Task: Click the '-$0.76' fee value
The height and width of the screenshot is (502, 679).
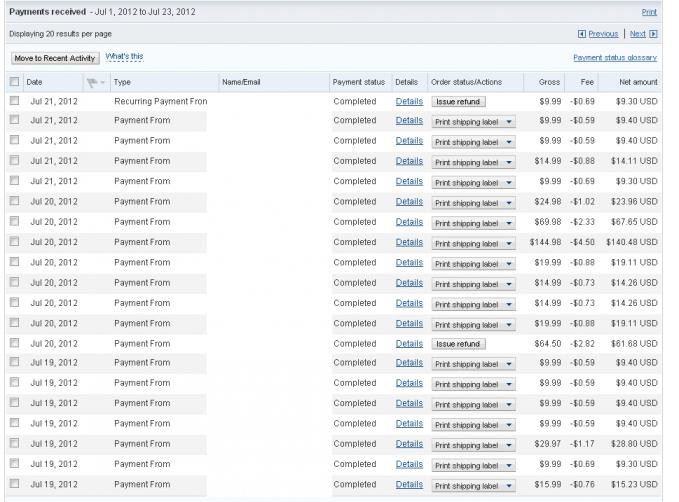Action: pyautogui.click(x=582, y=484)
